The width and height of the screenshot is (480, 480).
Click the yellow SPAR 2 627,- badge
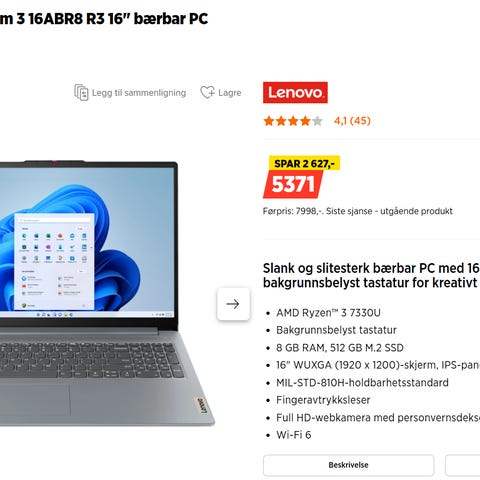[x=304, y=163]
